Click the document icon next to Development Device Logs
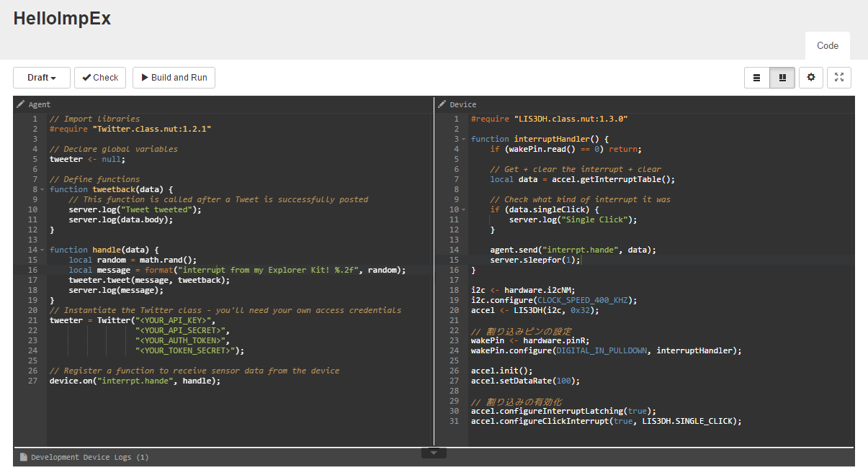 [x=23, y=456]
